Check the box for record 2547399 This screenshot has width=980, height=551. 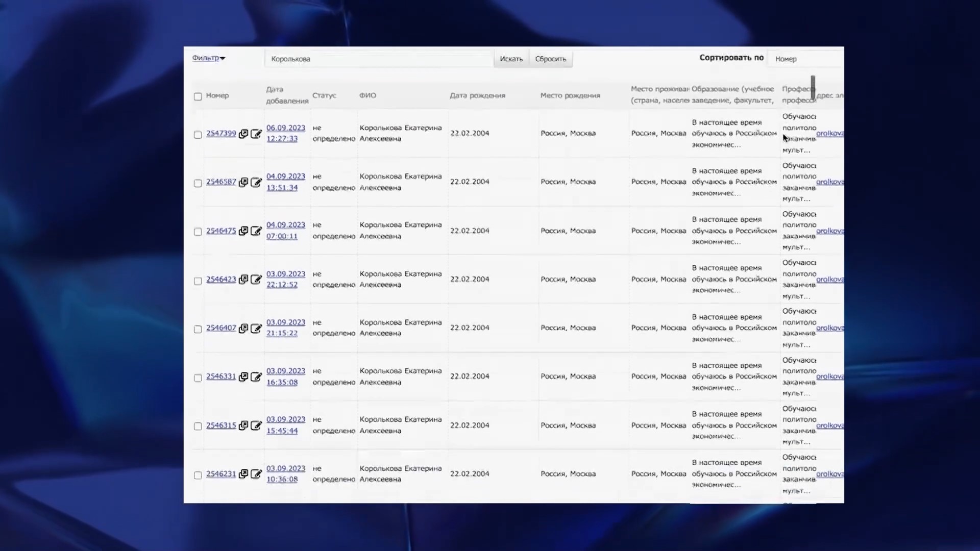coord(198,135)
